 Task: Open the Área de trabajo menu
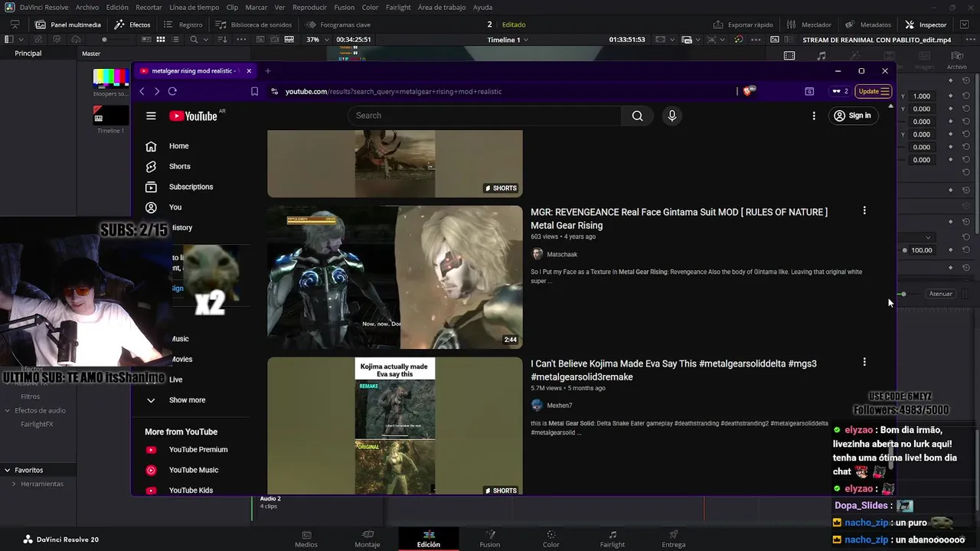442,7
